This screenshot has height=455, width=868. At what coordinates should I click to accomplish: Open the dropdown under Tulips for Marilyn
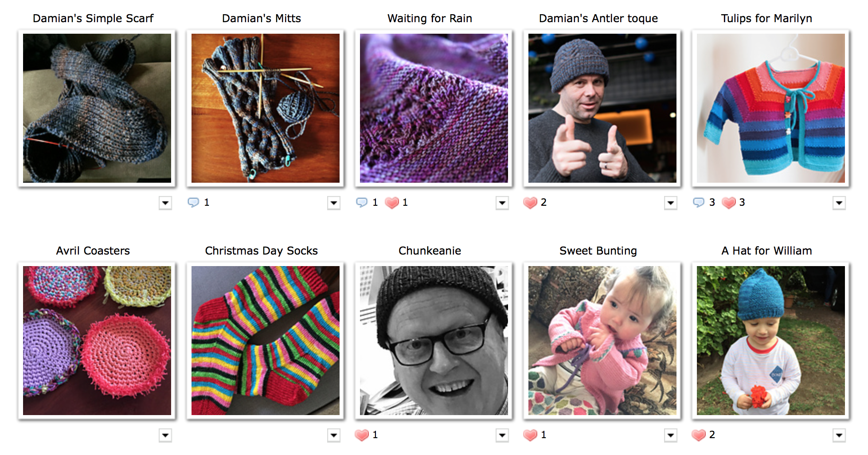click(839, 203)
